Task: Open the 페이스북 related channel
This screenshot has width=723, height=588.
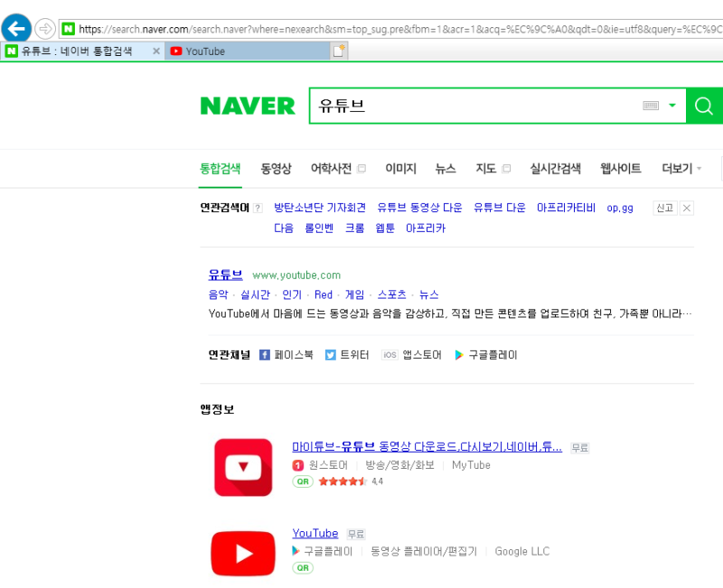Action: [x=286, y=355]
